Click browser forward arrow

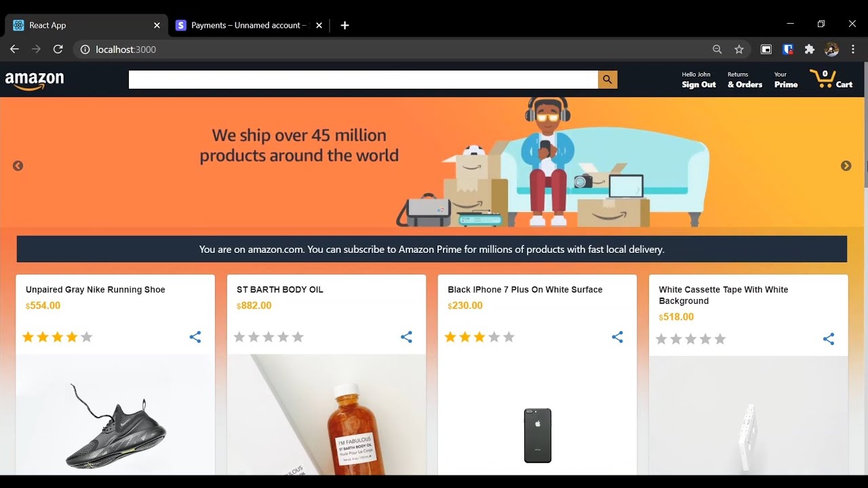[36, 49]
